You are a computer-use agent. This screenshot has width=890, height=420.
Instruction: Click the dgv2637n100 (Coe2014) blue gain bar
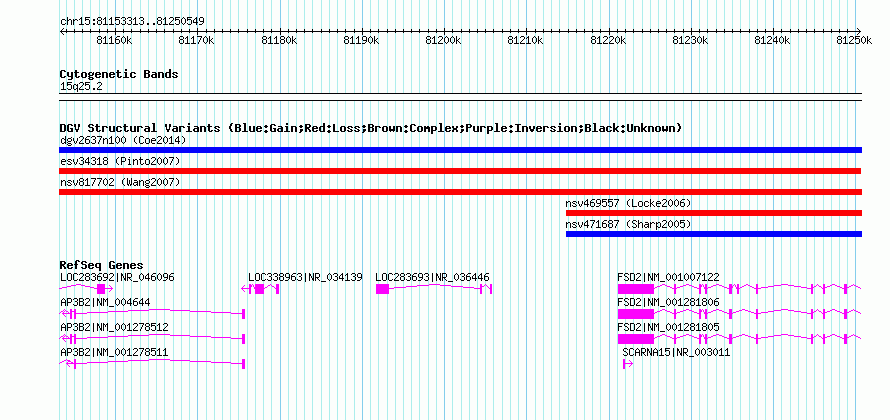(x=460, y=150)
